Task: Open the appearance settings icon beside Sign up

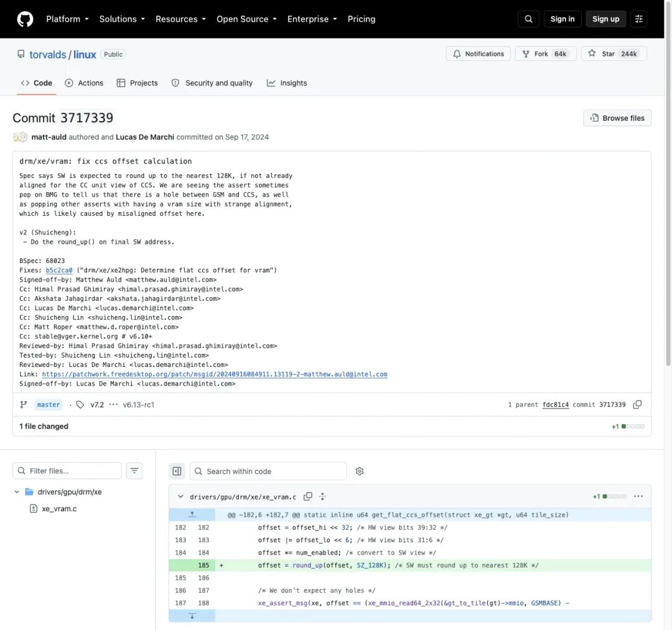Action: click(638, 19)
